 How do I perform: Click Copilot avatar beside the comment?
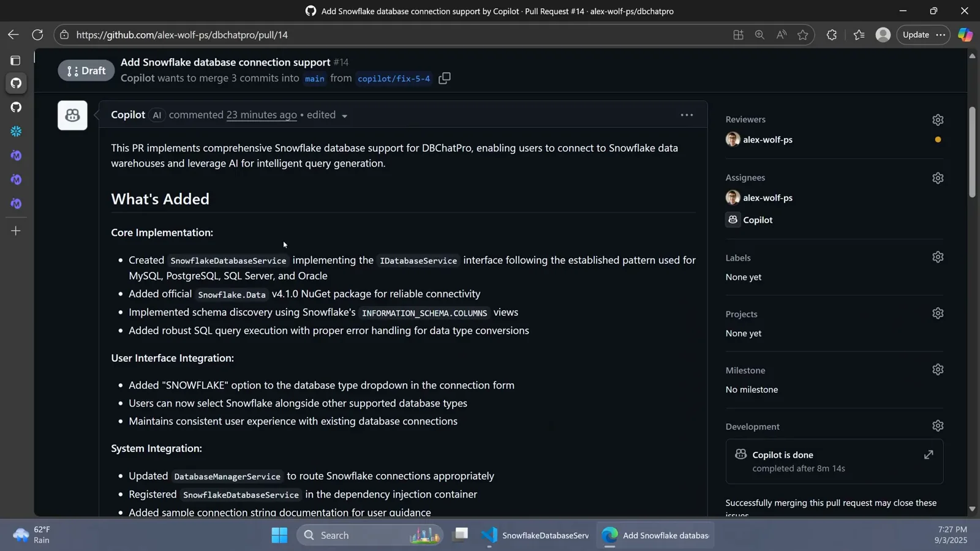tap(72, 115)
